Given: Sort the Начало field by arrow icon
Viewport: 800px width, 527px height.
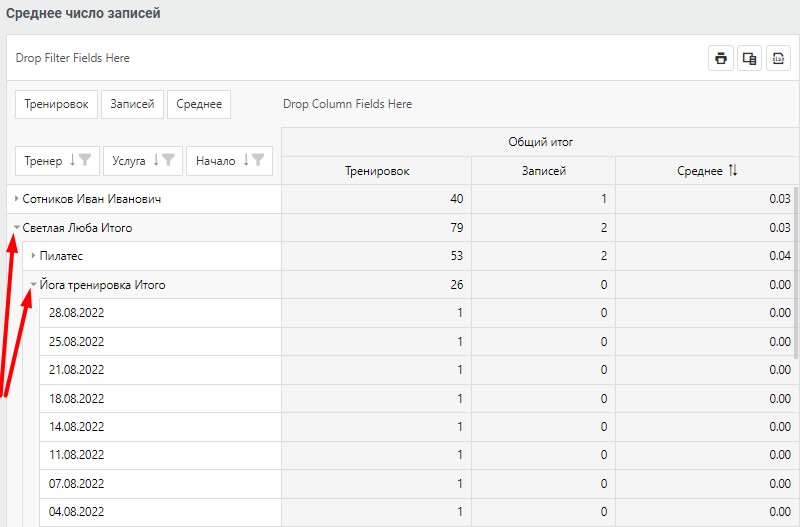Looking at the screenshot, I should point(246,160).
